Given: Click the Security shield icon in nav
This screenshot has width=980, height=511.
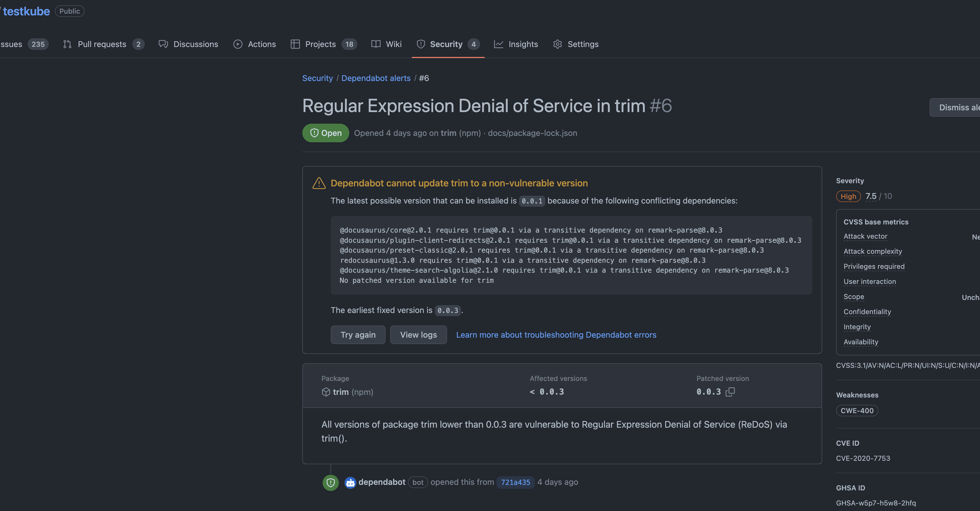Looking at the screenshot, I should [421, 44].
